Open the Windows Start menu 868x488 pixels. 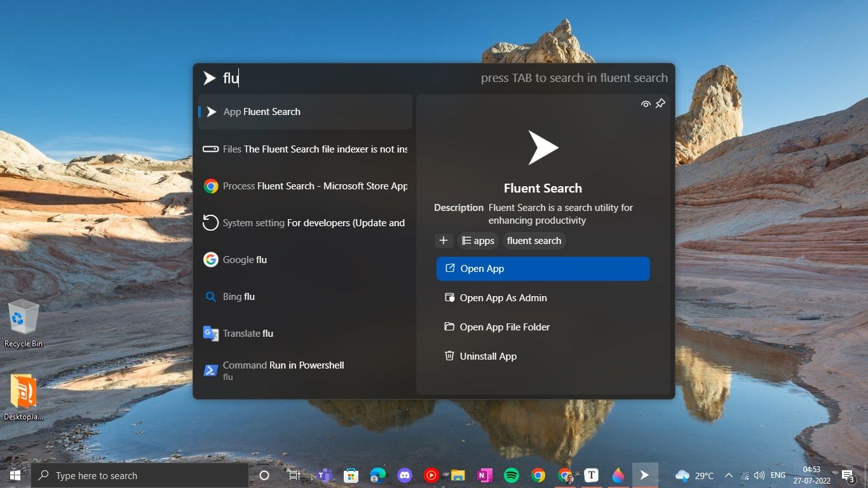pyautogui.click(x=15, y=475)
